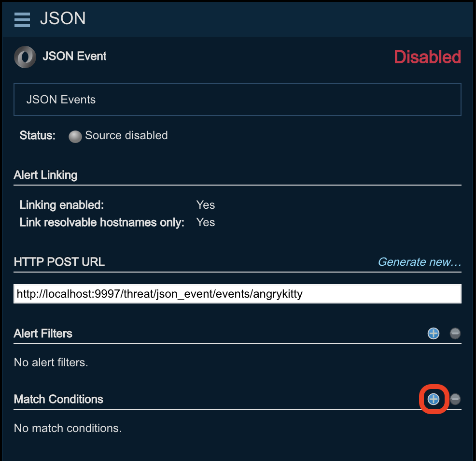
Task: Click the HTTP POST URL text field
Action: pos(237,294)
